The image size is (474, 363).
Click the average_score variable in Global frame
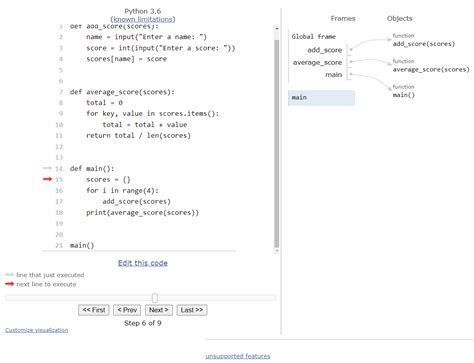[x=317, y=62]
